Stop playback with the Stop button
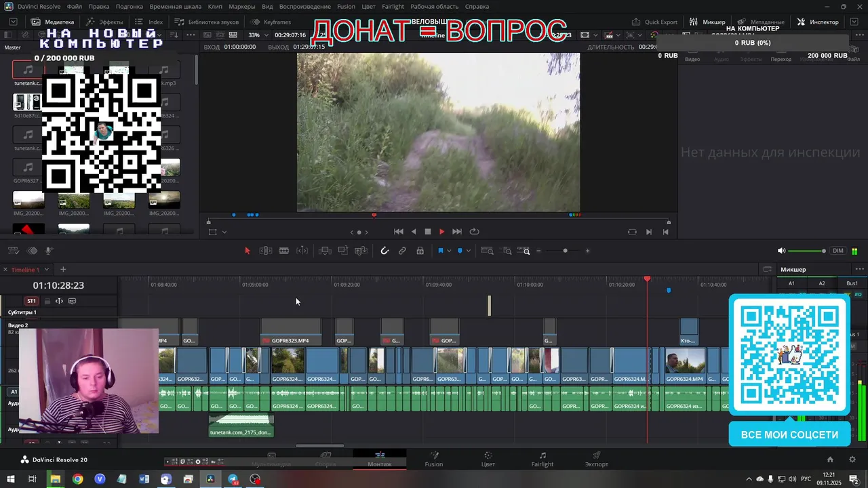Viewport: 868px width, 488px height. pos(428,232)
